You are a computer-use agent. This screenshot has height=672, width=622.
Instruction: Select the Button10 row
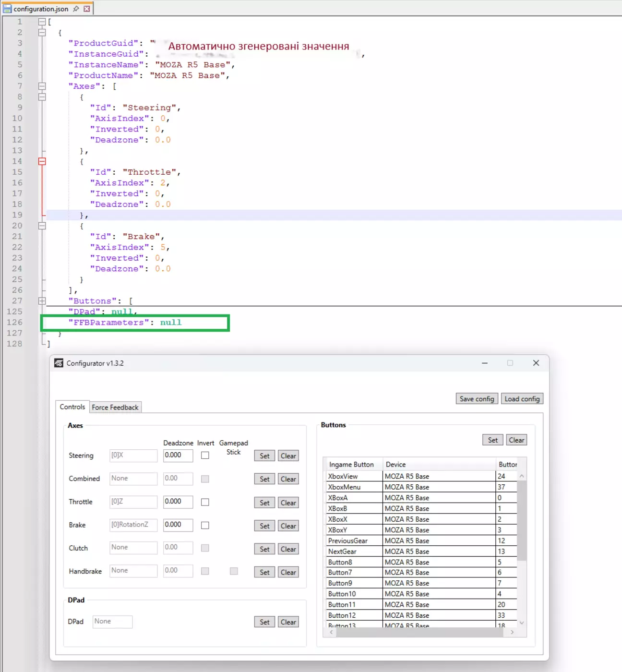[x=421, y=594]
